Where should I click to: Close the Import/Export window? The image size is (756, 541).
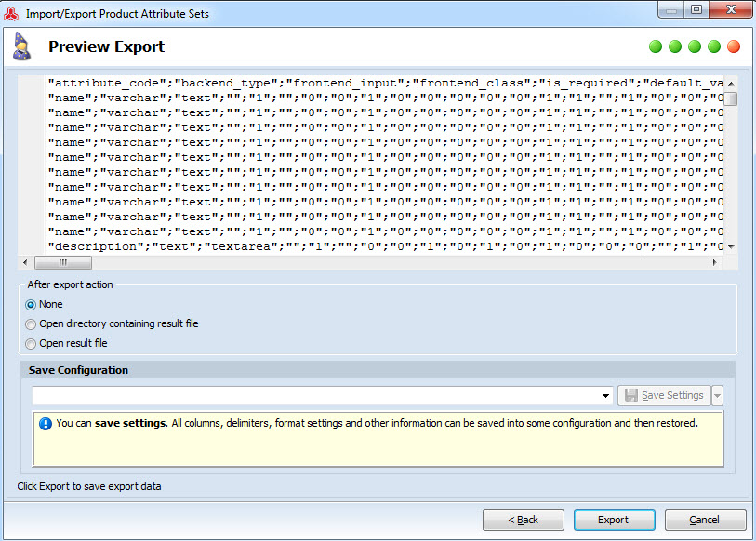[731, 9]
